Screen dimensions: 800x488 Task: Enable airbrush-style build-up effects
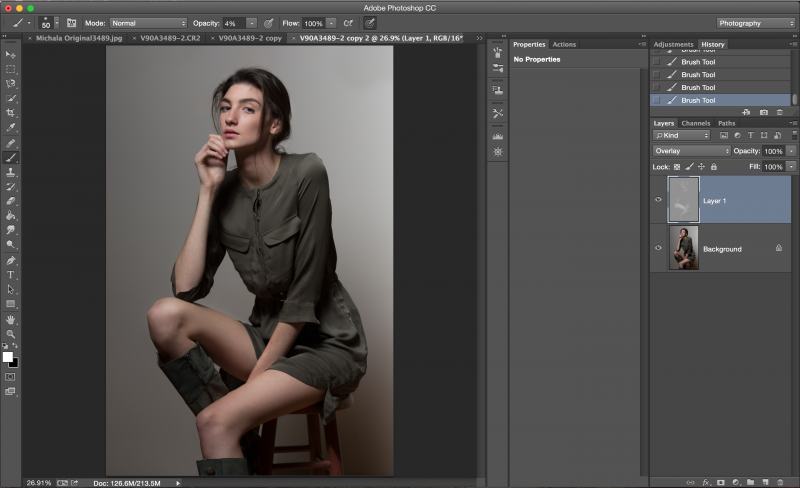point(348,22)
